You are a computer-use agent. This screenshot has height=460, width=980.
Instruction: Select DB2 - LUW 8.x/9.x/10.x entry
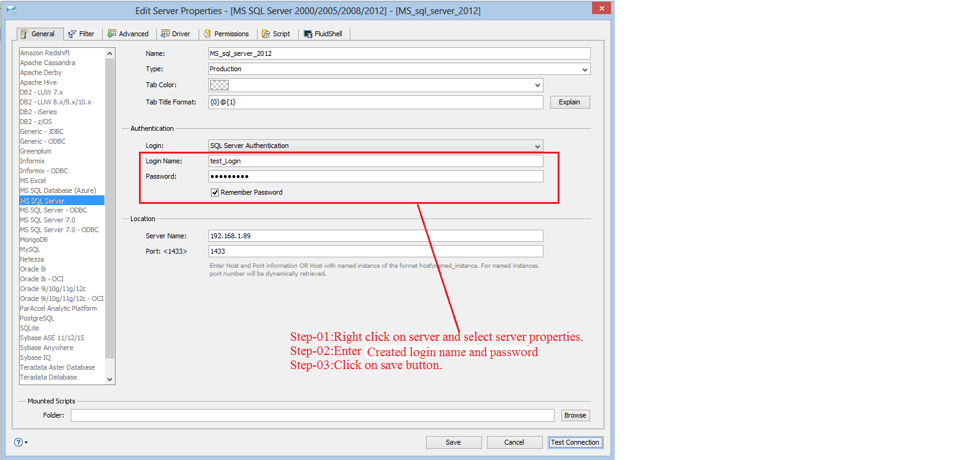coord(55,102)
